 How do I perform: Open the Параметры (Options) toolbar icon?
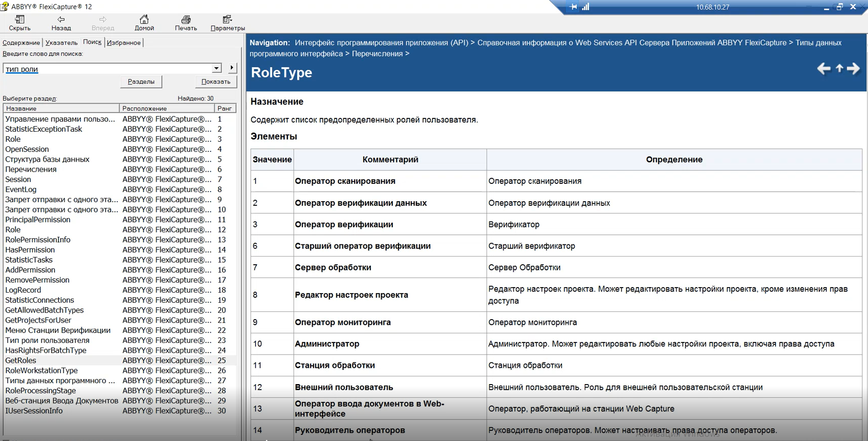click(x=228, y=23)
